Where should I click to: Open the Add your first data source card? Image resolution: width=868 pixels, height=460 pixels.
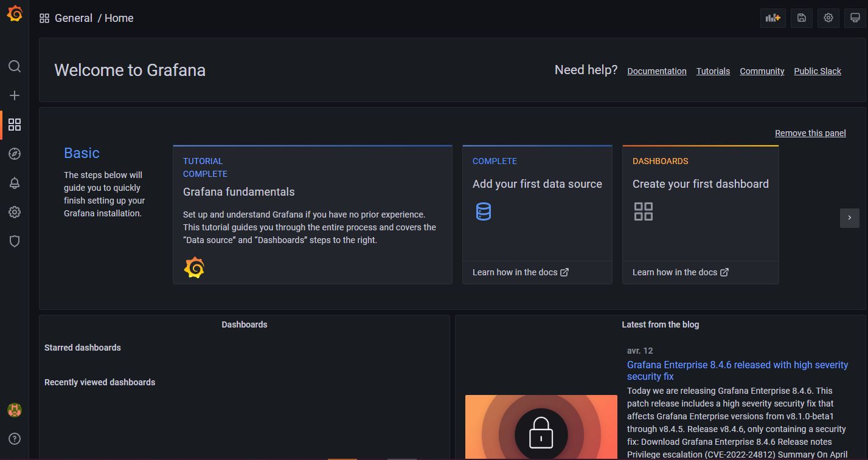pyautogui.click(x=537, y=215)
